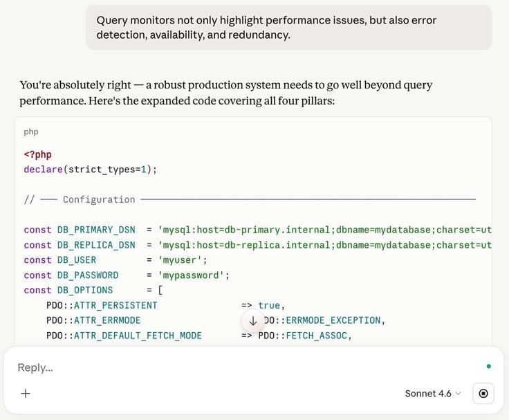Viewport: 509px width, 420px height.
Task: Click PDO::ATTR_DEFAULT_FETCH_MODE option
Action: (124, 336)
